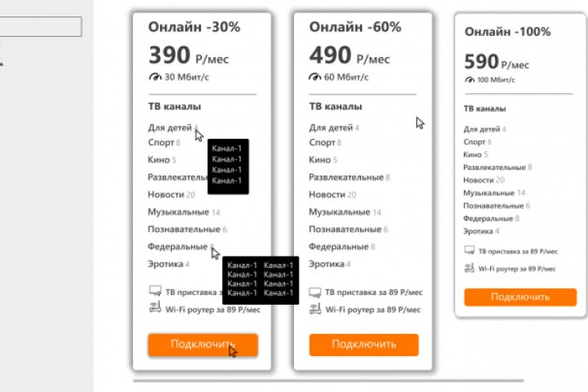
Task: Click the Wi-Fi router icon in the 390 plan
Action: pos(155,308)
